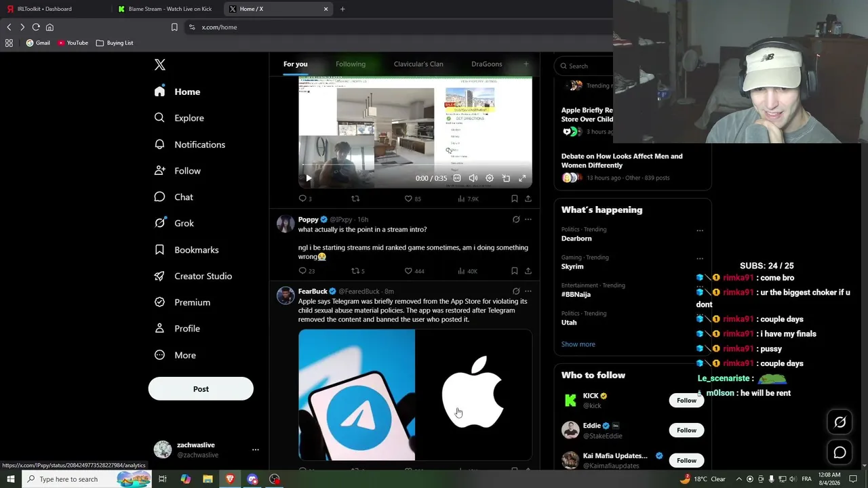Open Chat in the sidebar
This screenshot has height=488, width=868.
[174, 197]
